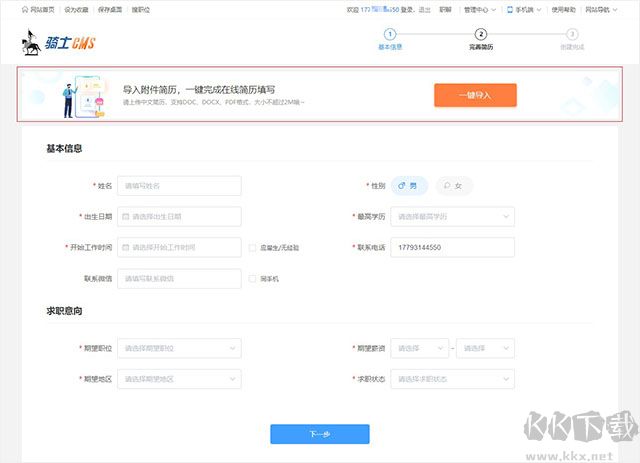The image size is (640, 463).
Task: Click the calendar icon in 开始工作时间 field
Action: [x=126, y=247]
